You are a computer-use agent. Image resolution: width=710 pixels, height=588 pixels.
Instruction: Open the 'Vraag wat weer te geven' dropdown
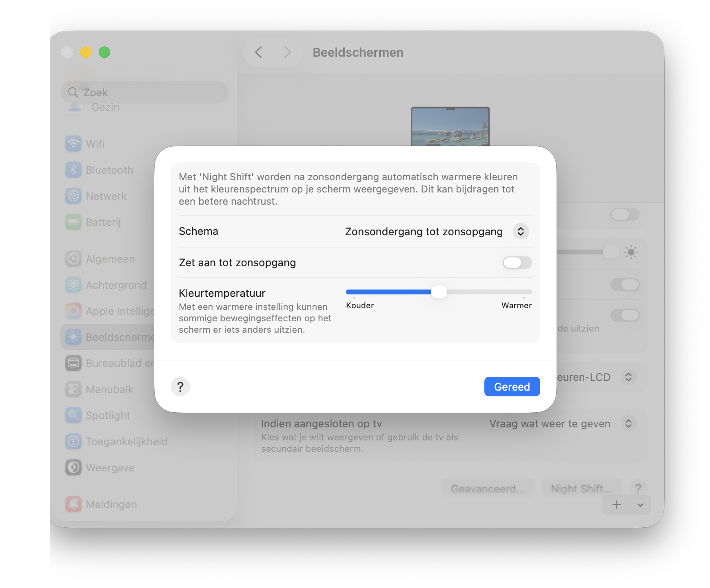629,424
